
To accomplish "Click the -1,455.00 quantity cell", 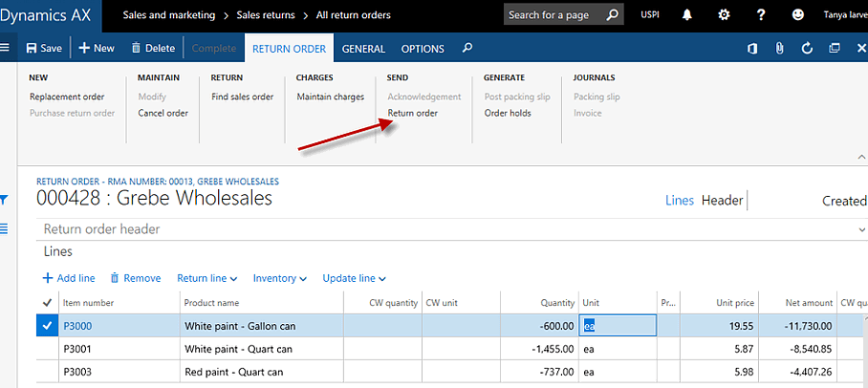I will tap(540, 349).
